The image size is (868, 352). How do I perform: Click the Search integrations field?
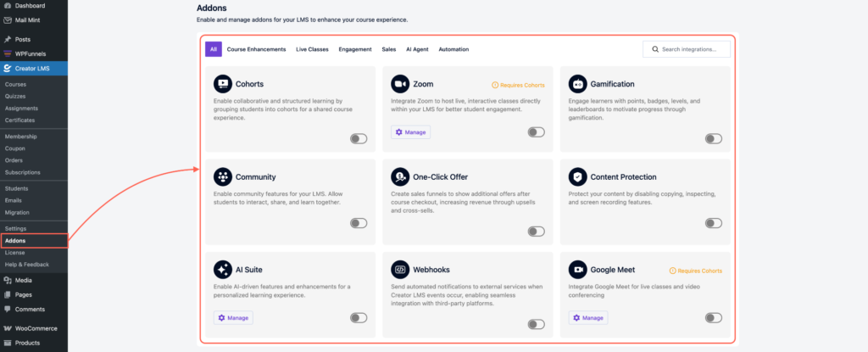687,49
